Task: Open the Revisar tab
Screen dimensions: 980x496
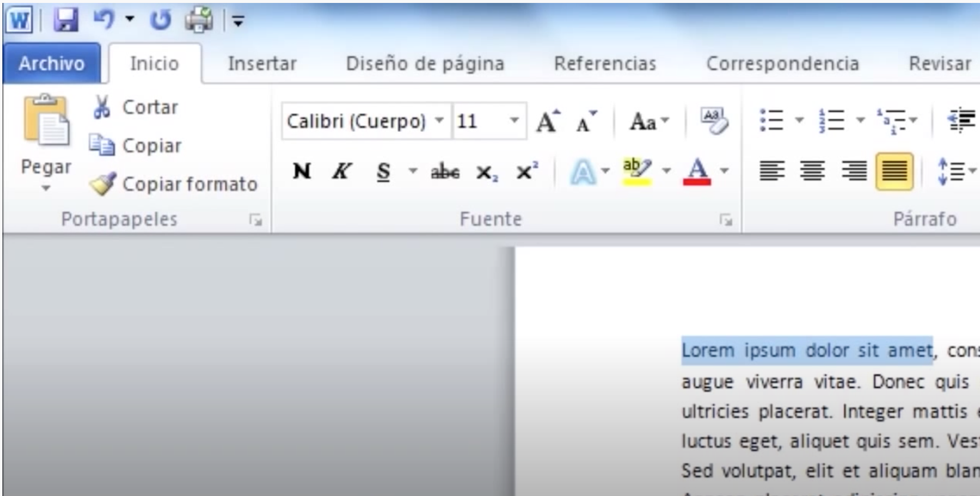Action: pyautogui.click(x=939, y=64)
